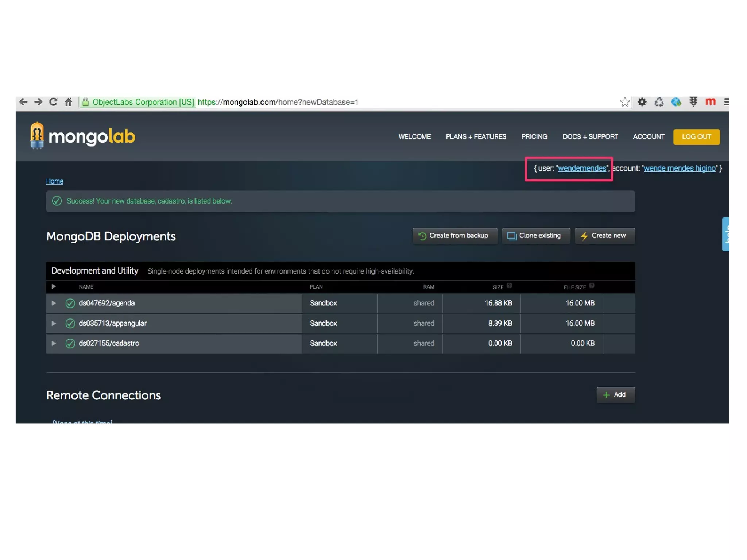Open DOCS + SUPPORT in navigation
The width and height of the screenshot is (747, 560).
[x=590, y=136]
